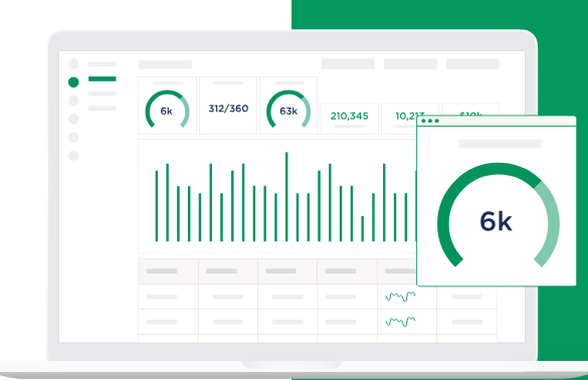Open the sparkline in the first table row

point(400,296)
